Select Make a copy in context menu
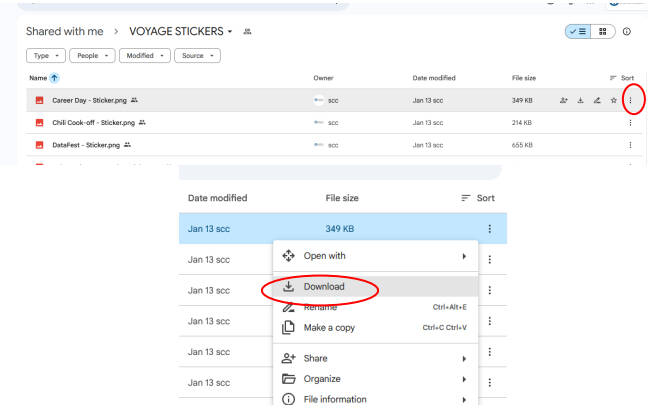The height and width of the screenshot is (408, 652). pos(328,328)
